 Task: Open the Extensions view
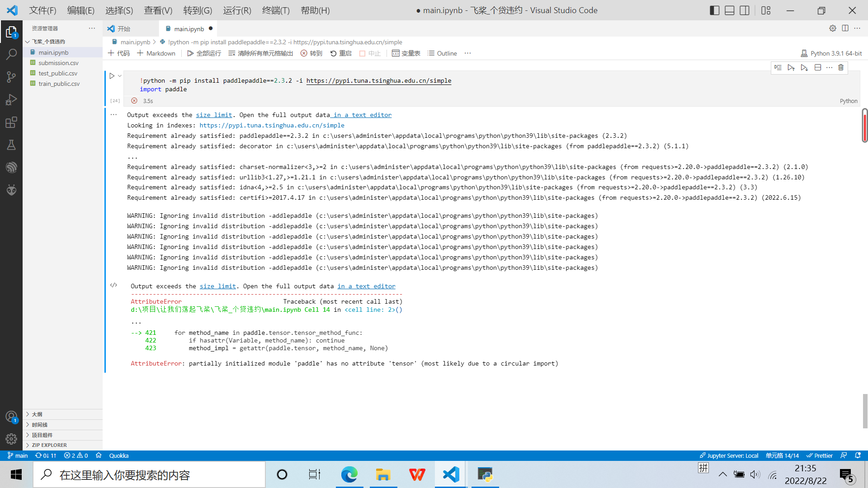click(x=11, y=122)
